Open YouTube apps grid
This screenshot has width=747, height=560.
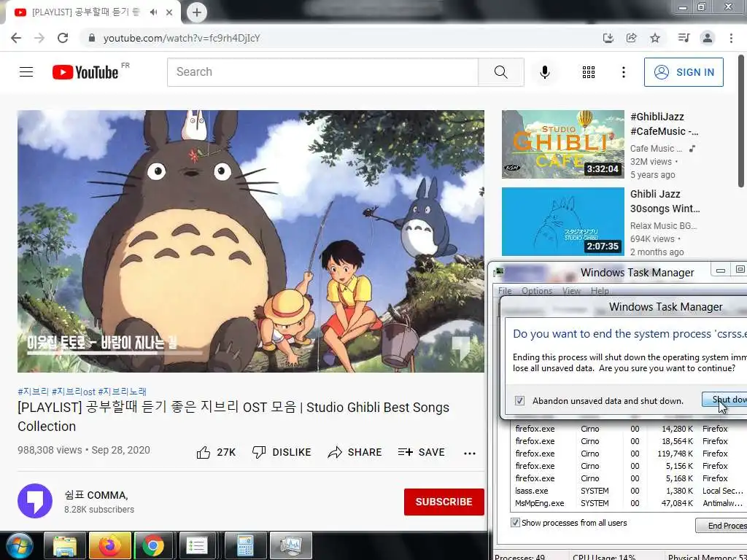click(x=589, y=72)
